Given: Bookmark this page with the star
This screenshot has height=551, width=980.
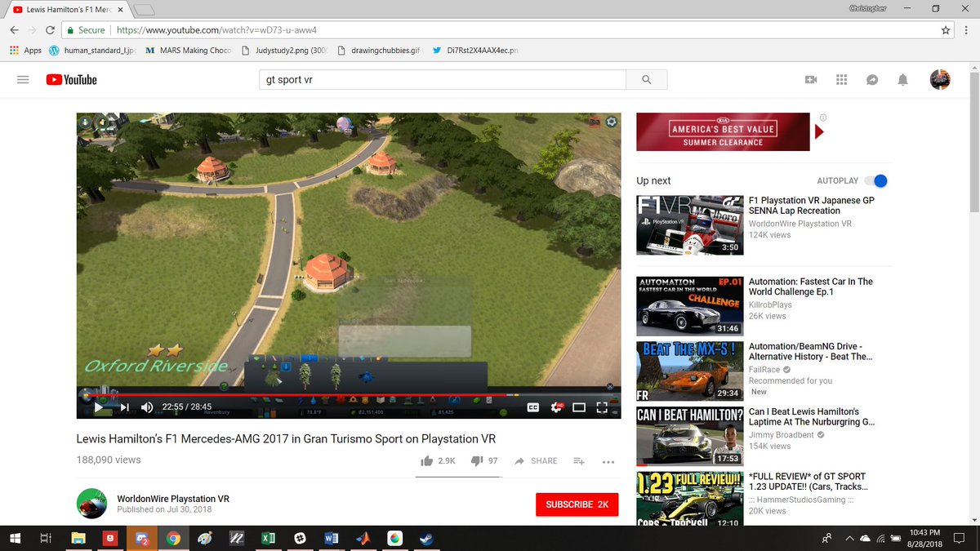Looking at the screenshot, I should 946,29.
